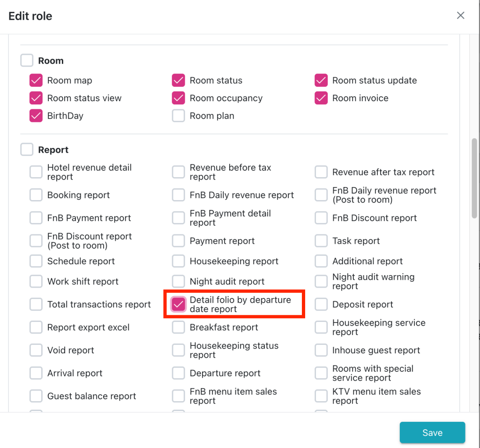The image size is (480, 448).
Task: Close the Edit role dialog
Action: (460, 15)
